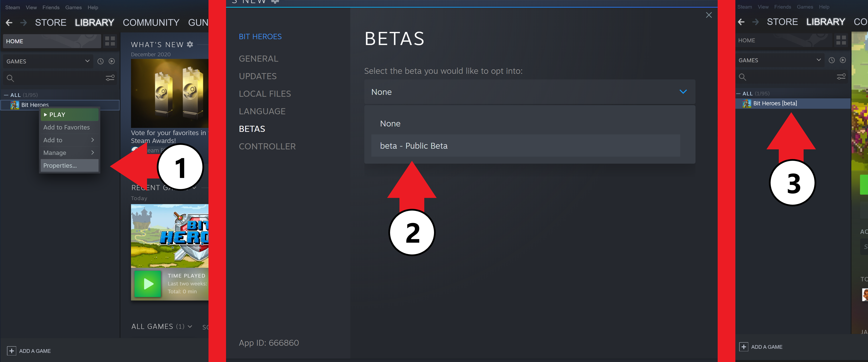Click the ready-to-play filter icon beside GAMES

[x=112, y=61]
